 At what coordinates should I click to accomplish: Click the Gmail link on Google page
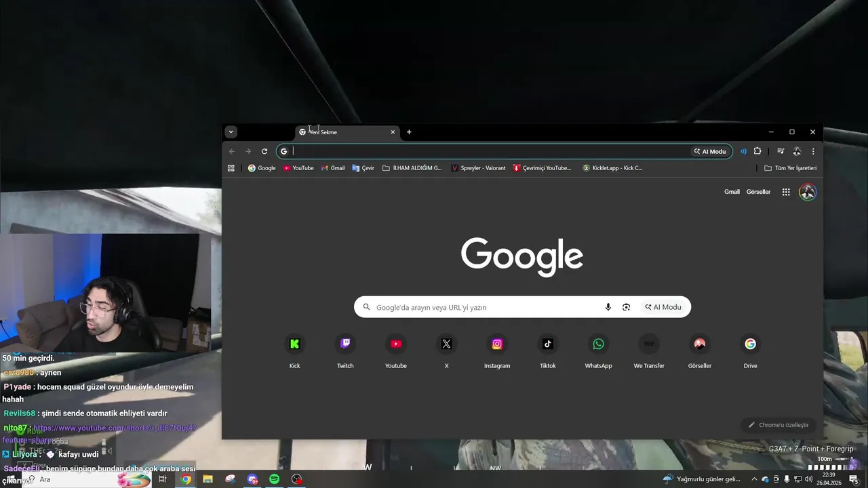point(732,192)
